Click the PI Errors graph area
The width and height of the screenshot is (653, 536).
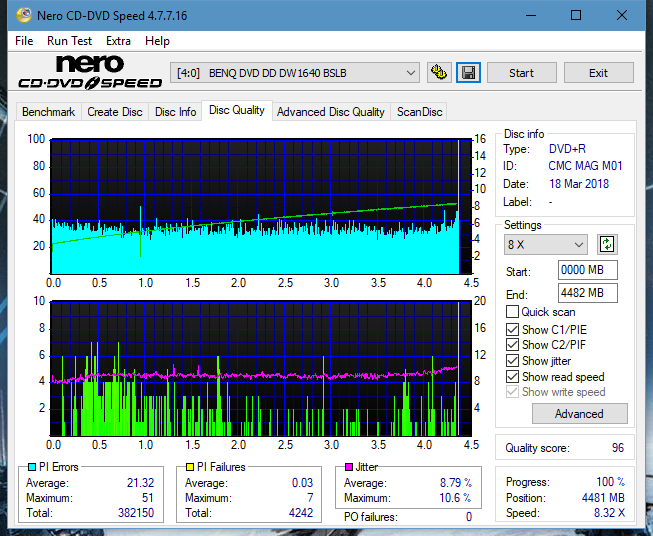[x=261, y=206]
